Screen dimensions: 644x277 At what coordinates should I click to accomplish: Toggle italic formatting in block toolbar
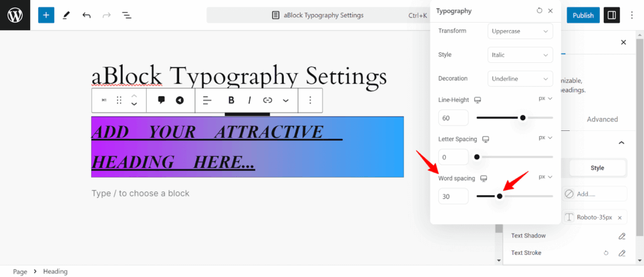click(249, 100)
